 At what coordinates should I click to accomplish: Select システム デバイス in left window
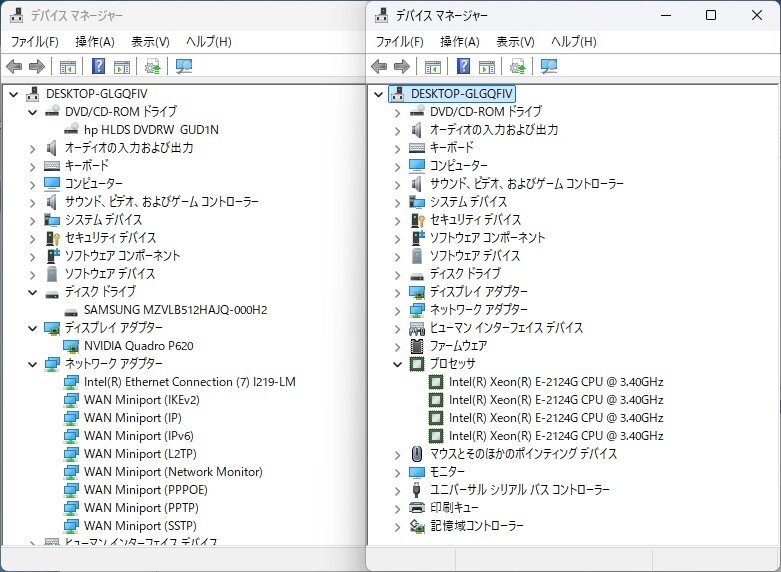[x=104, y=220]
